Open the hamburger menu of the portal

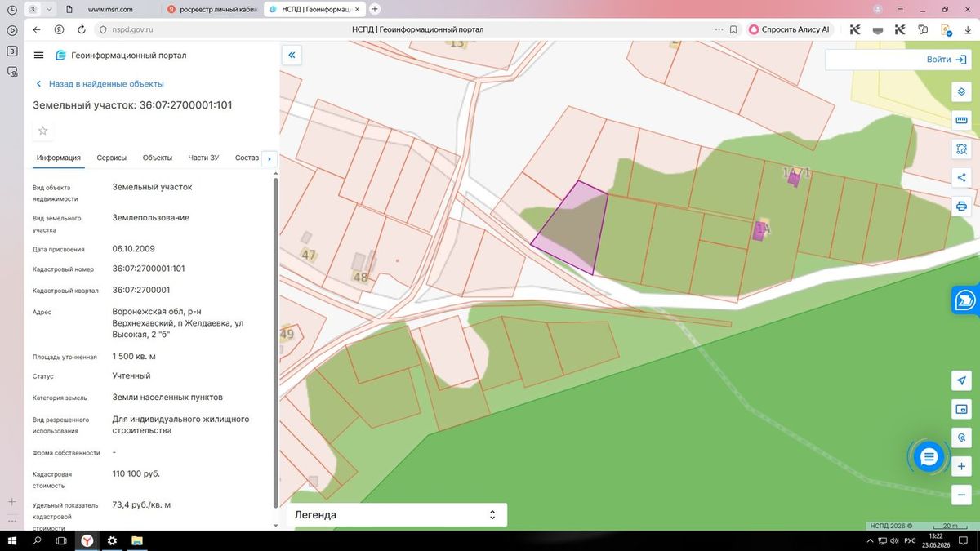tap(38, 55)
